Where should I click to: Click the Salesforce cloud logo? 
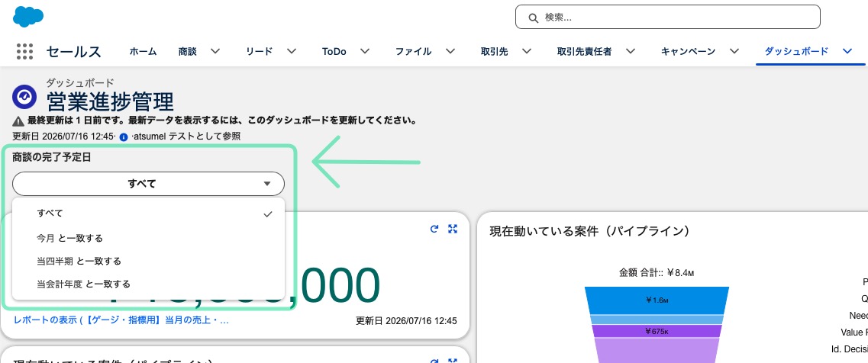coord(28,17)
